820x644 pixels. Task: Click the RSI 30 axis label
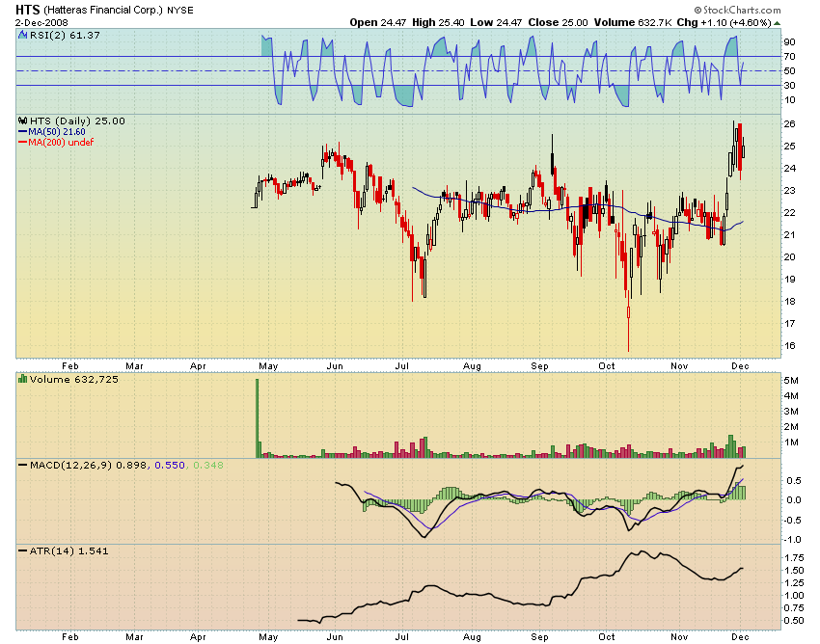[790, 85]
